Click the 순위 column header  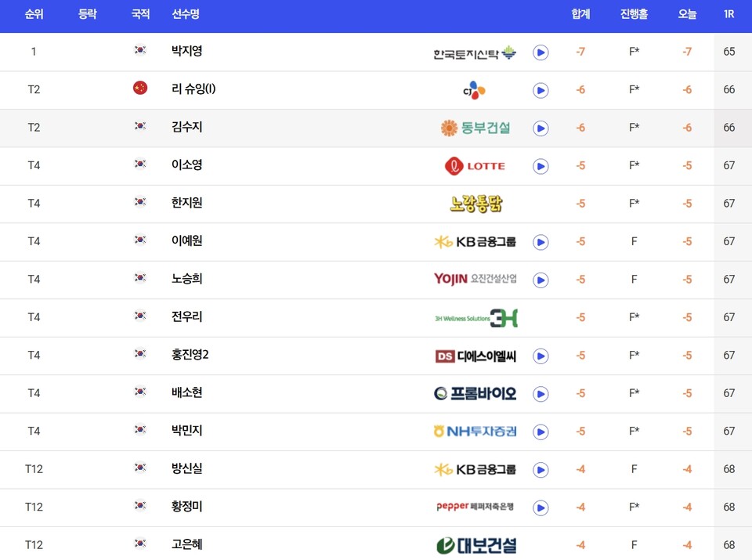click(x=34, y=14)
